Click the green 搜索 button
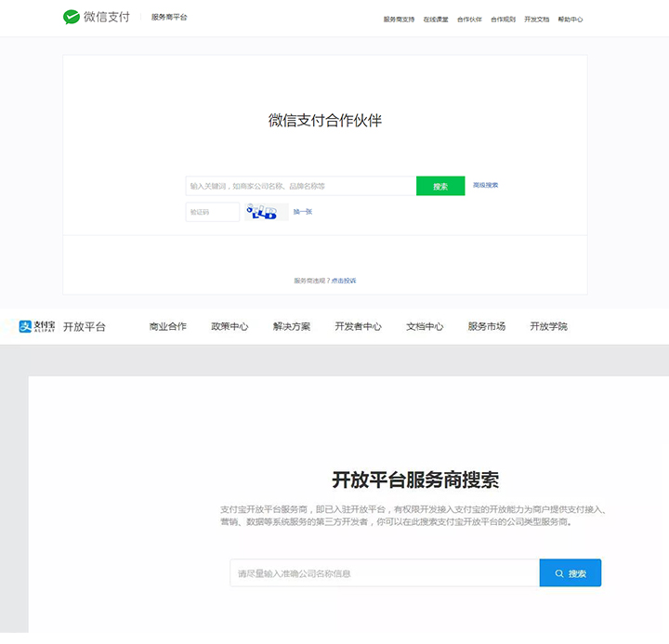This screenshot has width=669, height=644. tap(440, 186)
